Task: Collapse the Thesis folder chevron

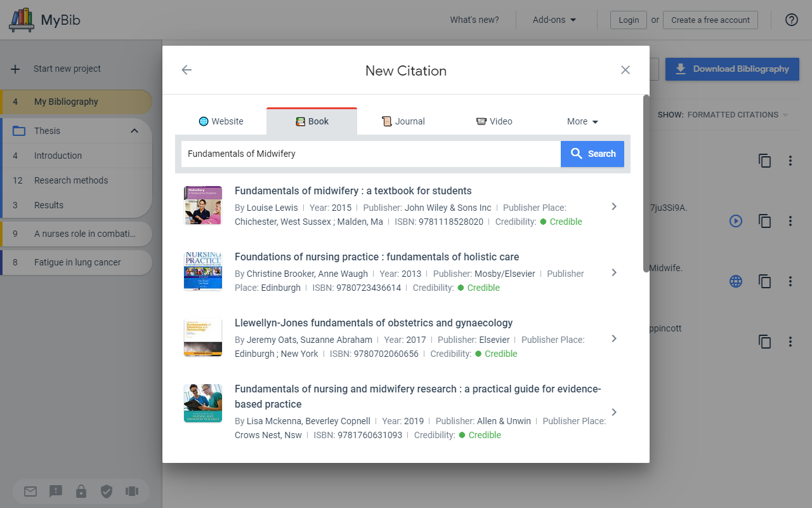Action: coord(134,131)
